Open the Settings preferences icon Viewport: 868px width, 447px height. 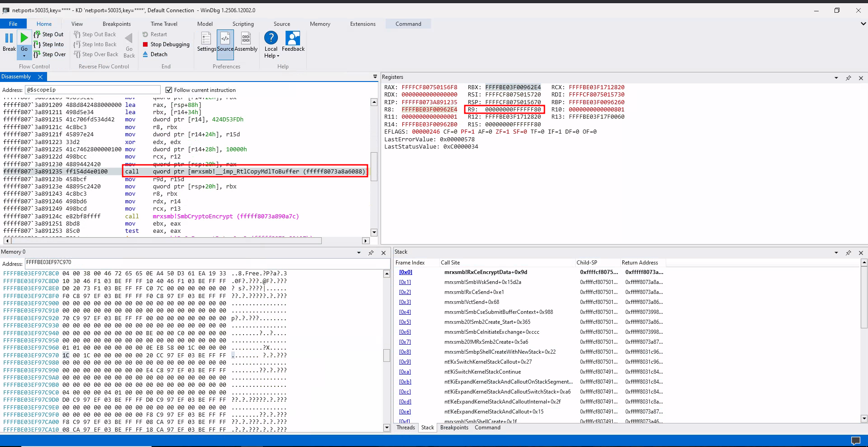206,38
